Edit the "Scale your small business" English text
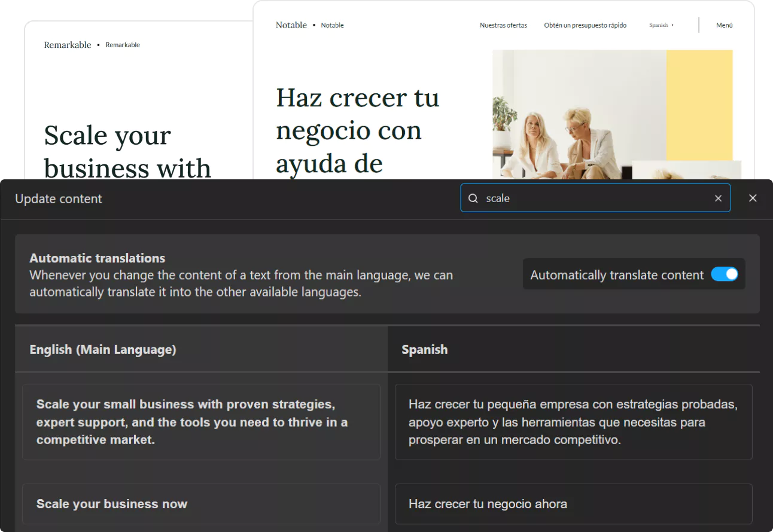Screen dimensions: 773x532 click(200, 422)
